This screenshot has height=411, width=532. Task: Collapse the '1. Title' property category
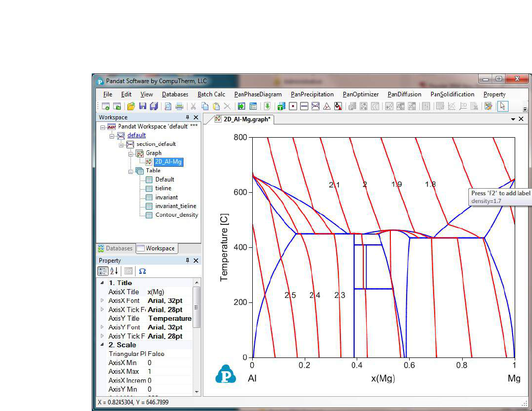(102, 282)
